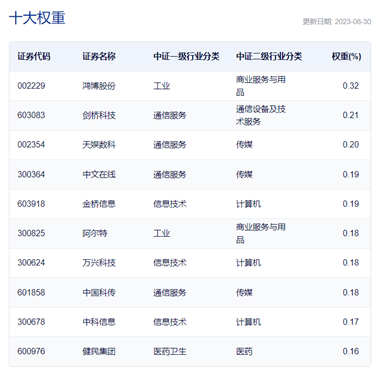Click 计算机 in the 300624 row
The height and width of the screenshot is (381, 380).
coord(248,263)
